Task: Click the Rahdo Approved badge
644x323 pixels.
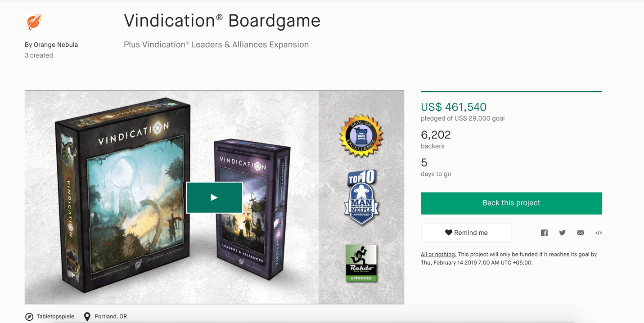Action: (x=361, y=263)
